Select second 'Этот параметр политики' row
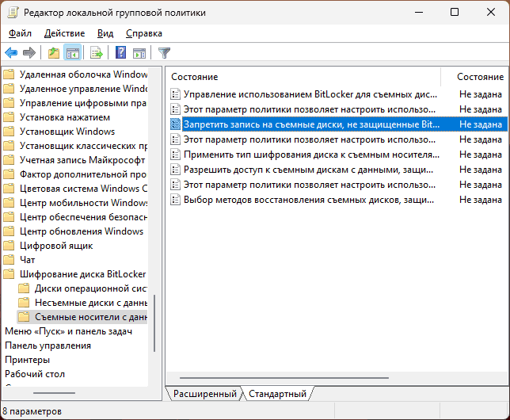 pos(339,139)
